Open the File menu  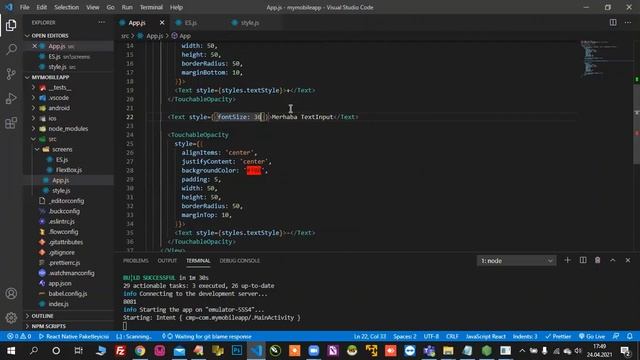pos(24,7)
